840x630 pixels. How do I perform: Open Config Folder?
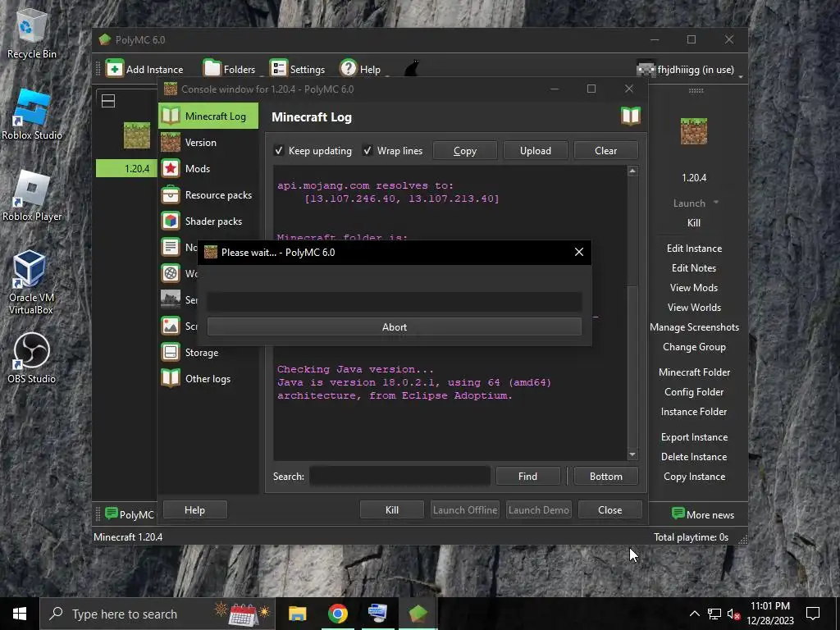click(x=694, y=391)
